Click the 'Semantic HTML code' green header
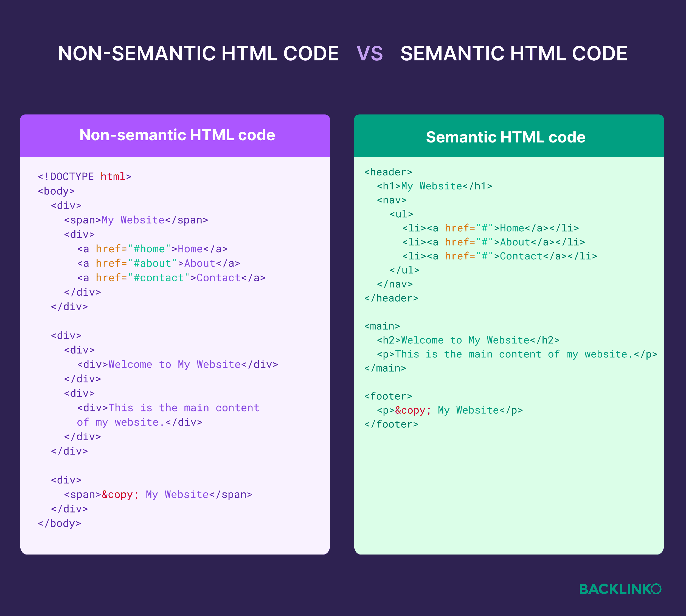This screenshot has height=616, width=686. click(509, 135)
